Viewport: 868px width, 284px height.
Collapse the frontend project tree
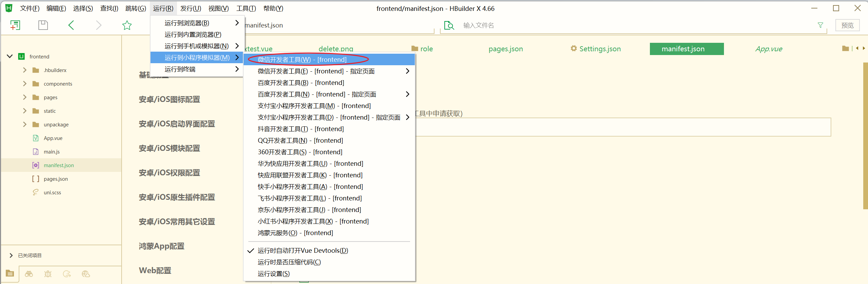[10, 56]
